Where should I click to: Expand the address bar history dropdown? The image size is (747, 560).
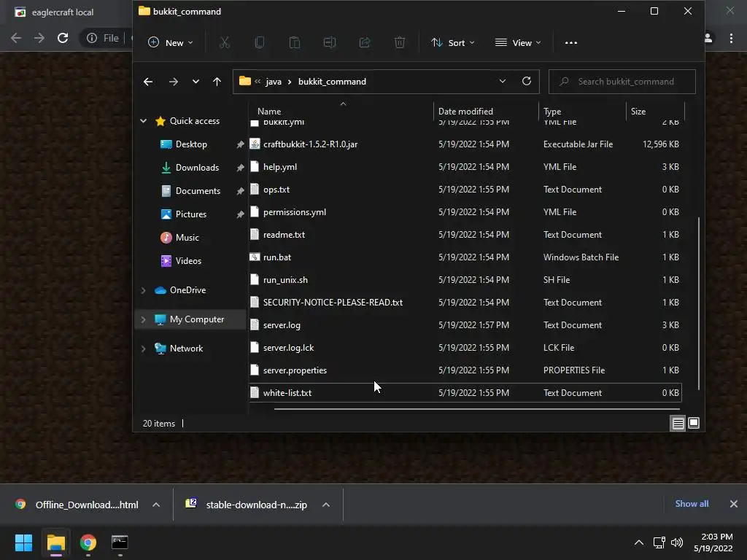[502, 82]
